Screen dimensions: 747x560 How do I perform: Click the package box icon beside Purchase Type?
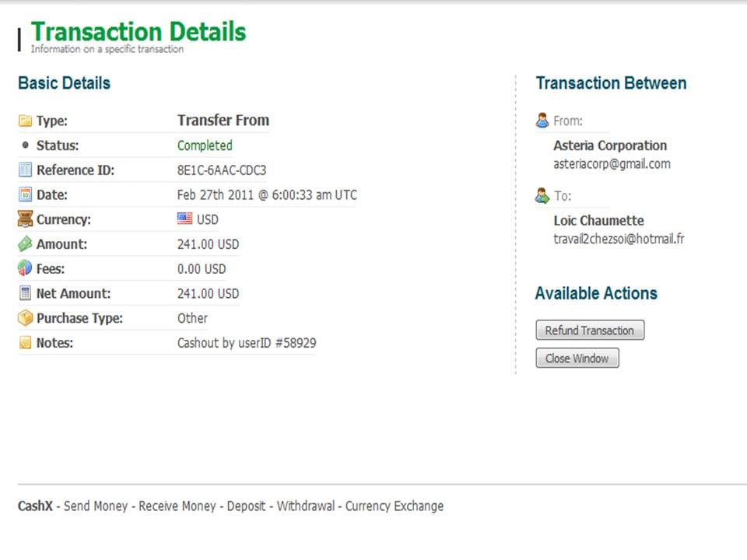[x=25, y=318]
